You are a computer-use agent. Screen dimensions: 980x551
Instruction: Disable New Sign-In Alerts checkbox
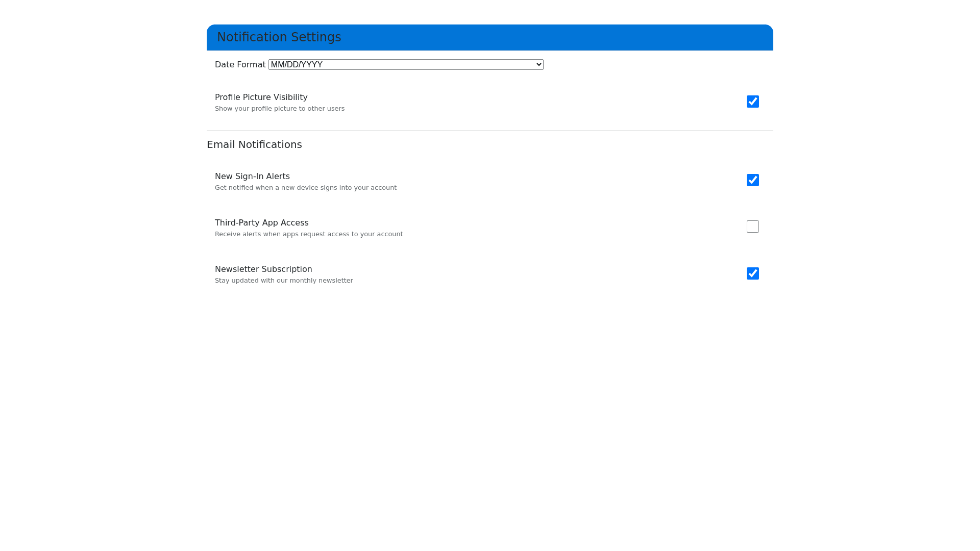point(753,180)
